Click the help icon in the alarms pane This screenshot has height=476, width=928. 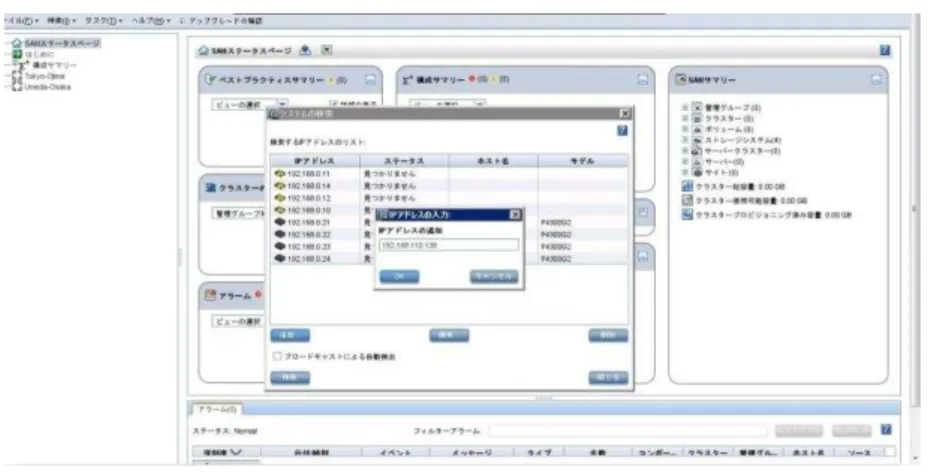(885, 429)
